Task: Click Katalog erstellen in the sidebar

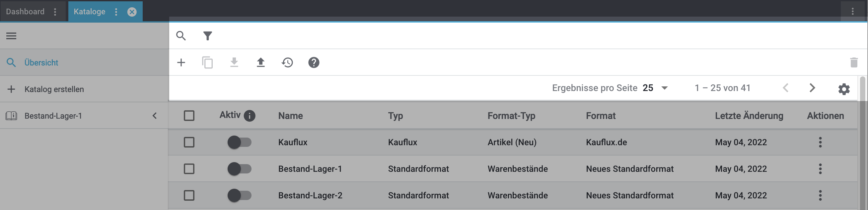Action: (54, 89)
